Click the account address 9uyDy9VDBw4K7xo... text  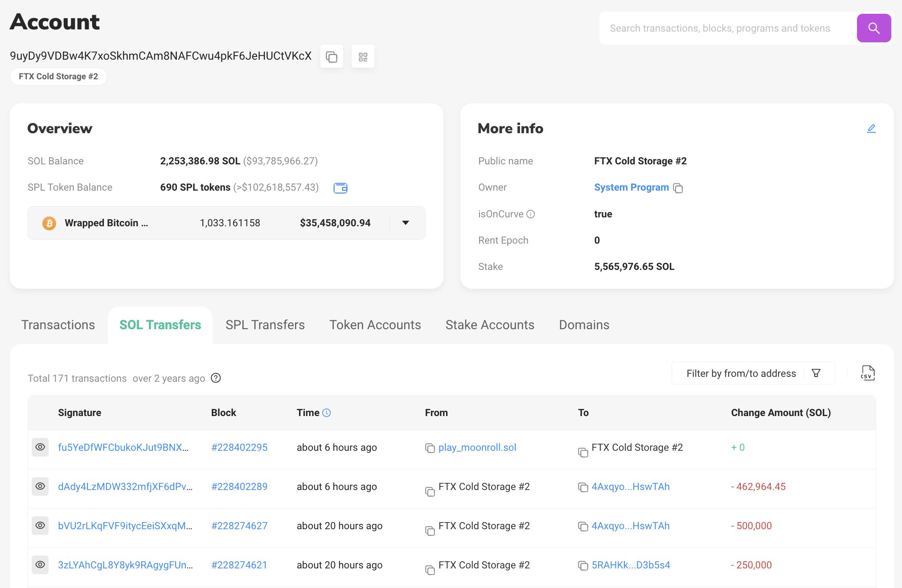coord(161,56)
